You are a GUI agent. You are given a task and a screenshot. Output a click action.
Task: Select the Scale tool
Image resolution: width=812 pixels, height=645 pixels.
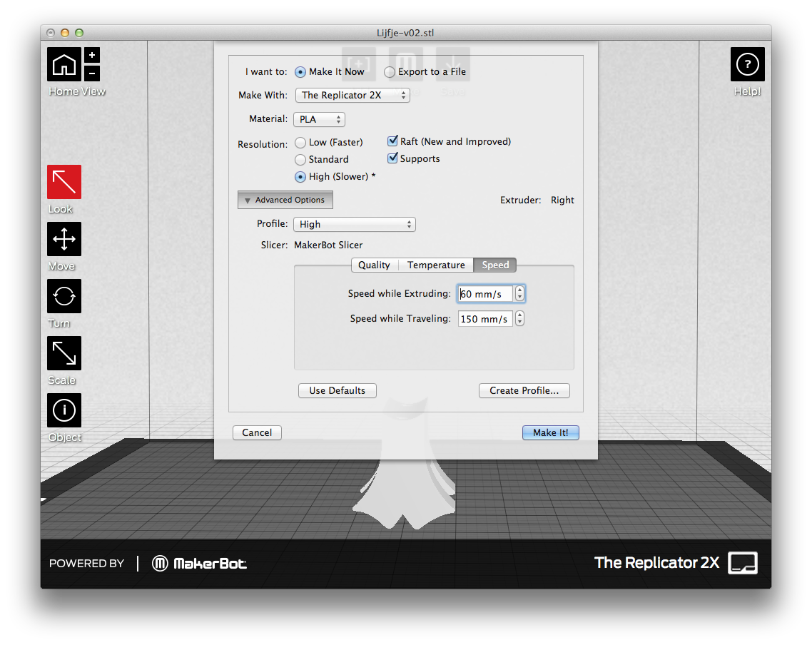point(64,353)
